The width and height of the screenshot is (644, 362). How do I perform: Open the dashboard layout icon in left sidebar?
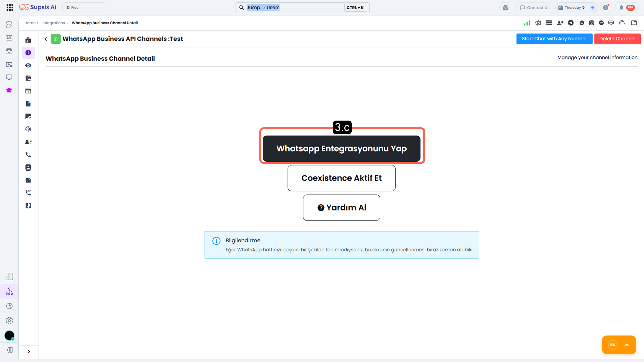pos(9,276)
